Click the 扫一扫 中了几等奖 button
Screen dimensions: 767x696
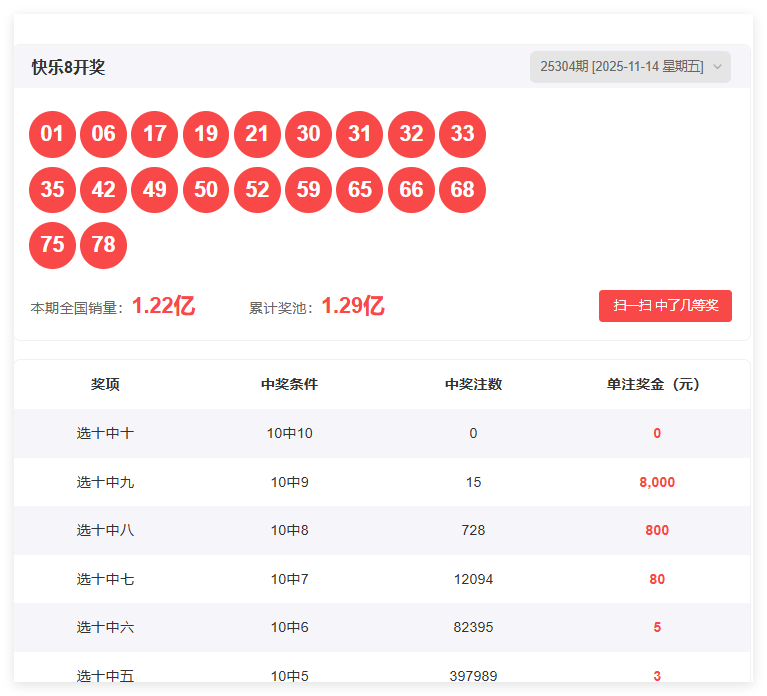click(665, 306)
